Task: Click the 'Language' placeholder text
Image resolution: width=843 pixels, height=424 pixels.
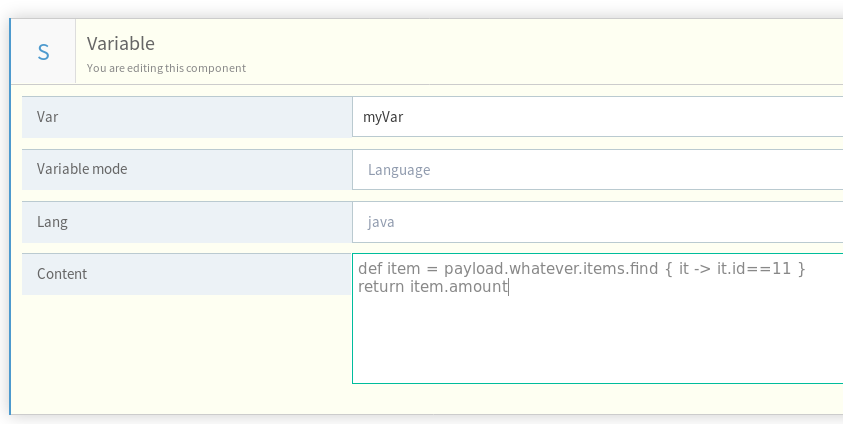Action: (x=399, y=169)
